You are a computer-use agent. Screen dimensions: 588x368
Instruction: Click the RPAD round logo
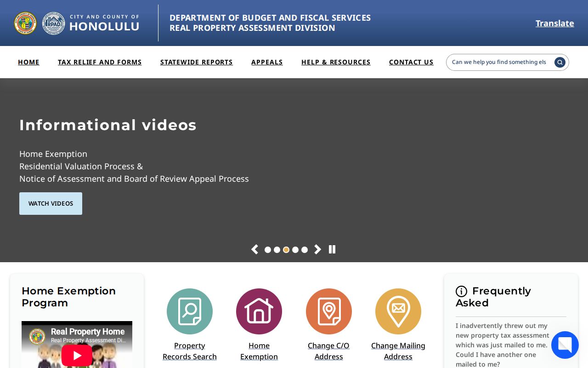click(x=54, y=23)
